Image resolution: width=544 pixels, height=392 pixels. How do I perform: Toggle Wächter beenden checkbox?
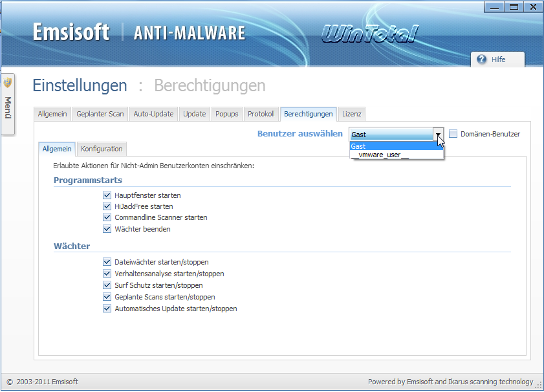click(x=107, y=229)
